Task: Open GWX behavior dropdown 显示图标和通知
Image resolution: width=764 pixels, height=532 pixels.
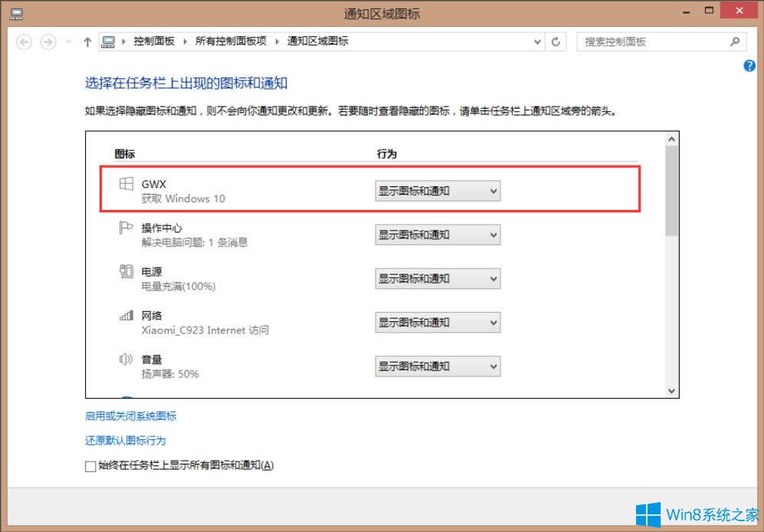Action: click(438, 190)
